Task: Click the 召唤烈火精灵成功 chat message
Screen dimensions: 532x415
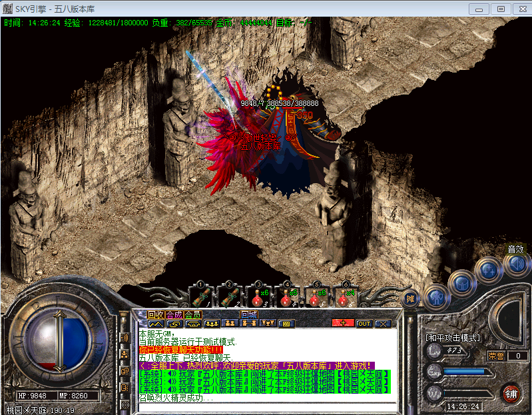Action: point(176,398)
